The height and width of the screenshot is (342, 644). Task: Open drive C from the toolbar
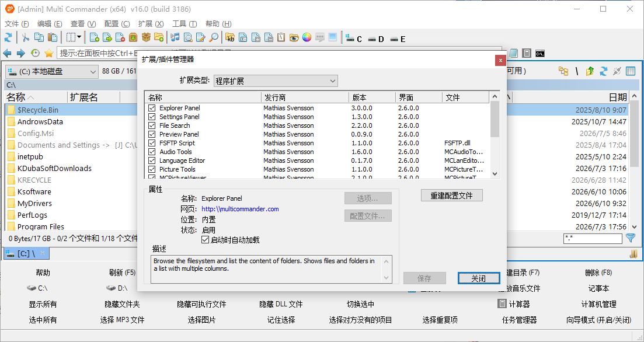354,39
